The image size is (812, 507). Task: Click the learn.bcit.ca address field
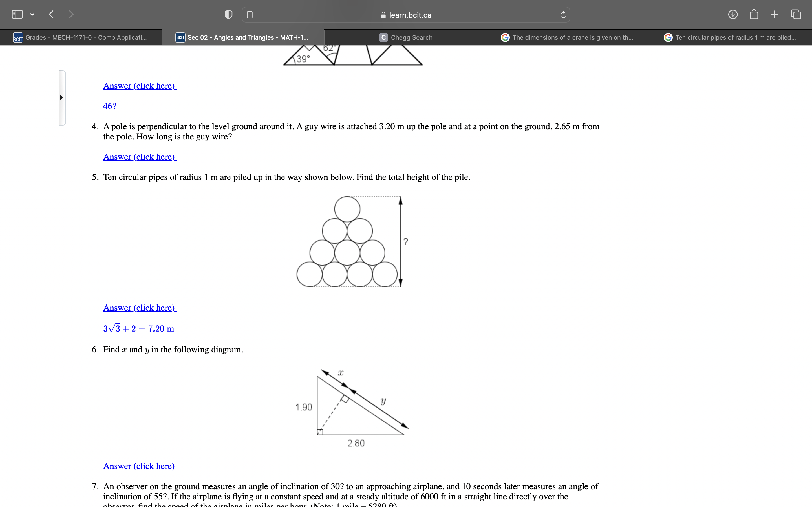pos(406,15)
